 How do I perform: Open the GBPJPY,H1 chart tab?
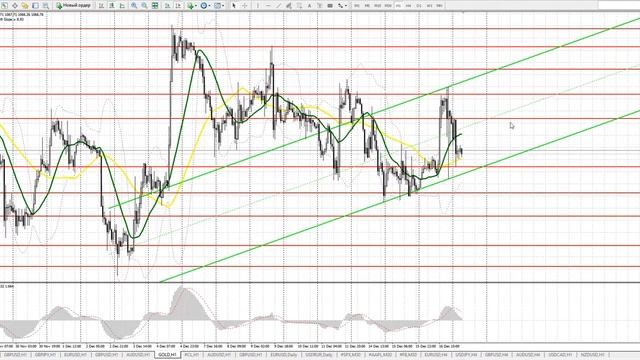click(45, 355)
